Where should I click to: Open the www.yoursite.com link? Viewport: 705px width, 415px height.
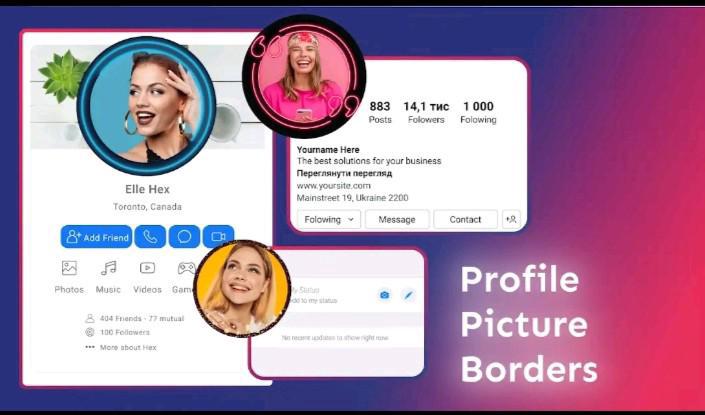tap(334, 185)
